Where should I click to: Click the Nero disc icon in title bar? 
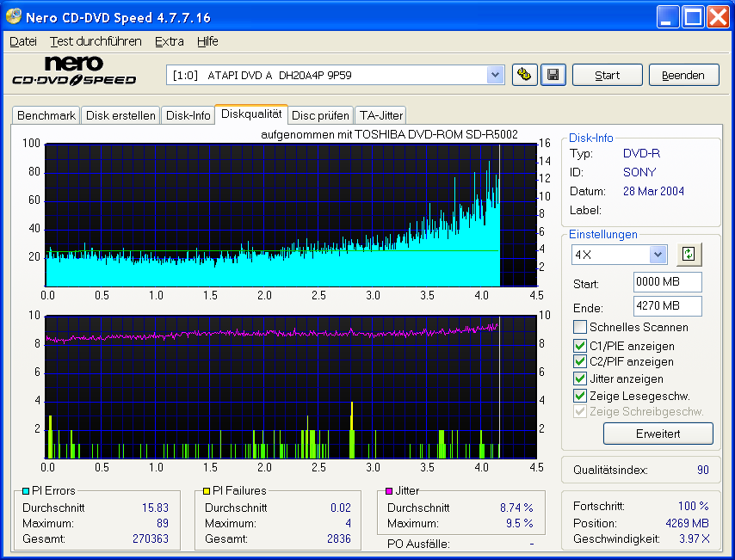pos(14,17)
